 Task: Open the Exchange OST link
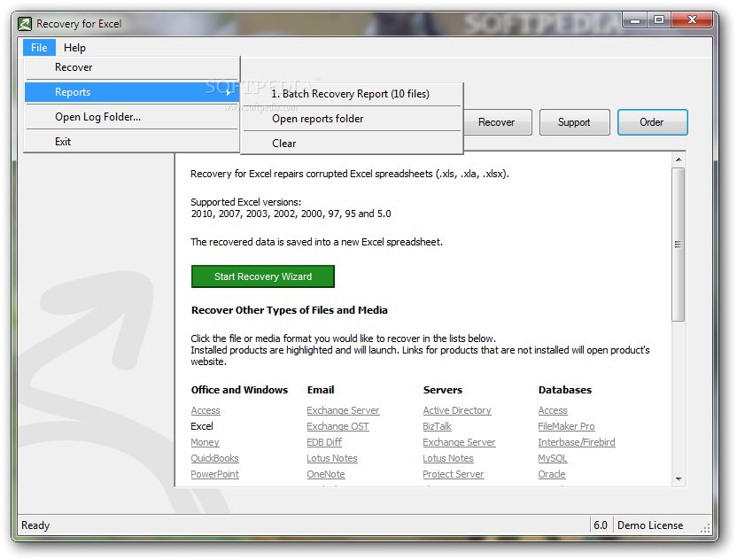coord(338,426)
